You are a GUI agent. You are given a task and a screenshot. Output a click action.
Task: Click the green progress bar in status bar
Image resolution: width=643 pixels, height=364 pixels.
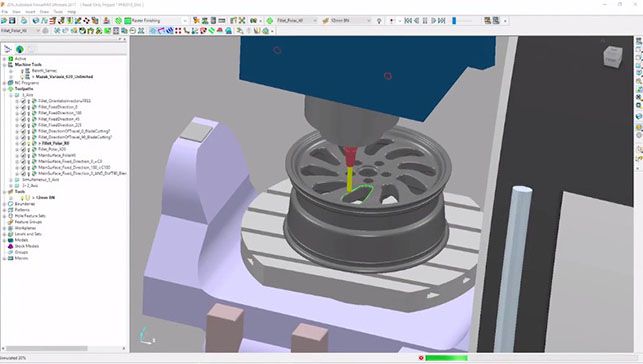[446, 358]
